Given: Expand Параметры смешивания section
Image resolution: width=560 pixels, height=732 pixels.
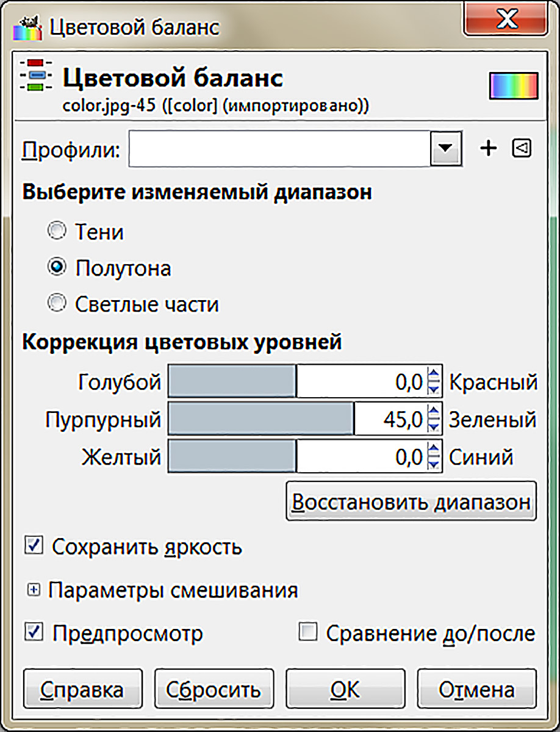Looking at the screenshot, I should (x=34, y=590).
